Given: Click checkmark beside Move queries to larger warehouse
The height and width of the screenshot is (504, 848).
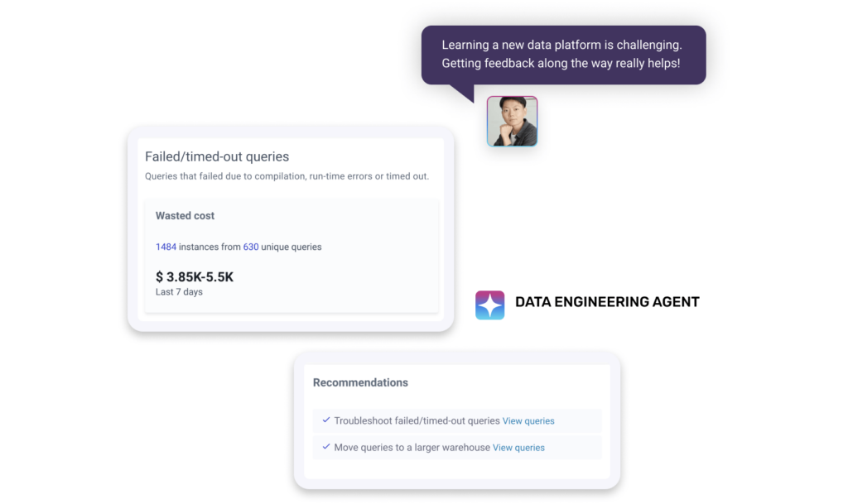Looking at the screenshot, I should click(326, 447).
